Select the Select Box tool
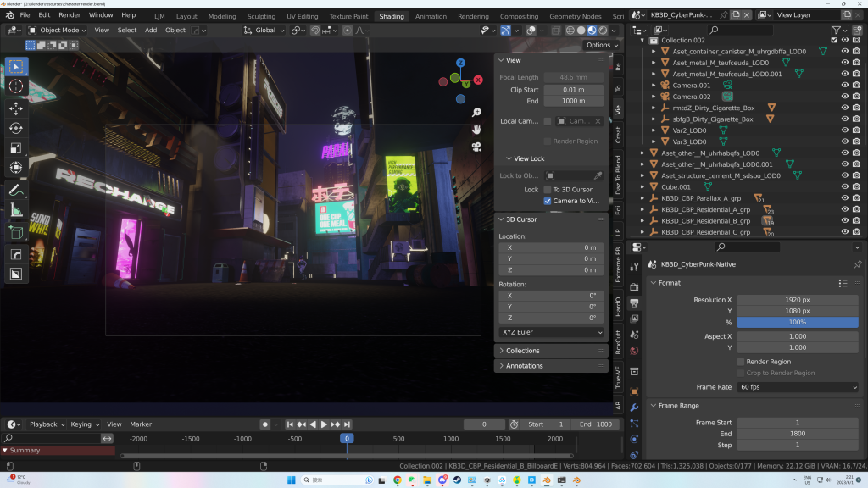Screen dimensions: 868x488 pyautogui.click(x=16, y=66)
